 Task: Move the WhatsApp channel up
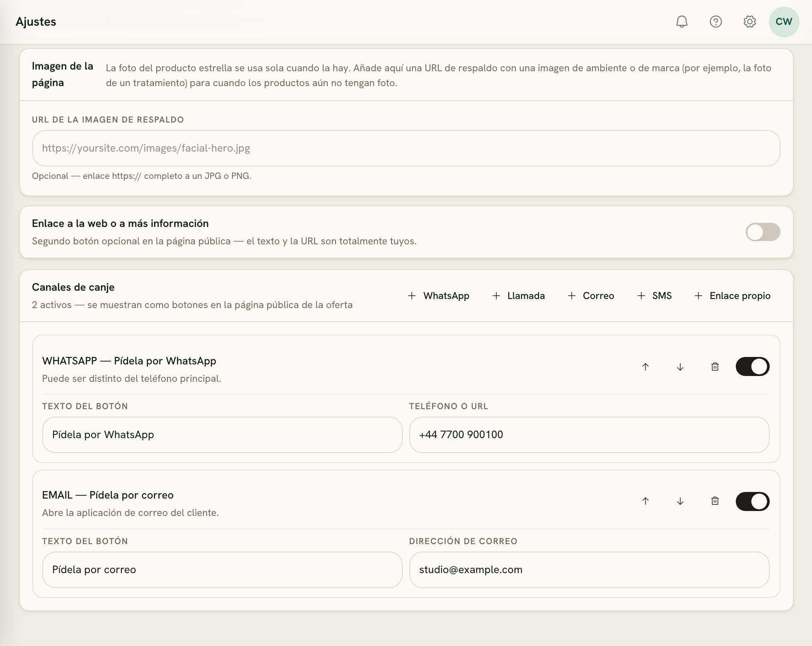click(645, 366)
